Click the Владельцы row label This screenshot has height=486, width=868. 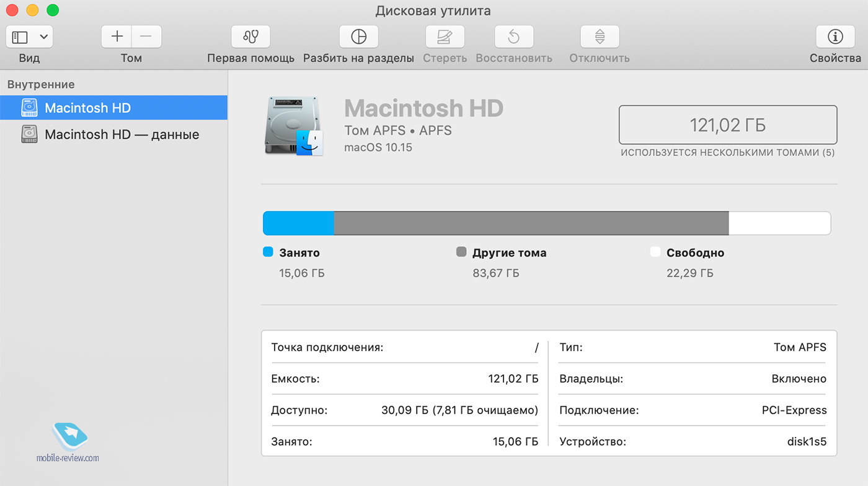click(591, 379)
